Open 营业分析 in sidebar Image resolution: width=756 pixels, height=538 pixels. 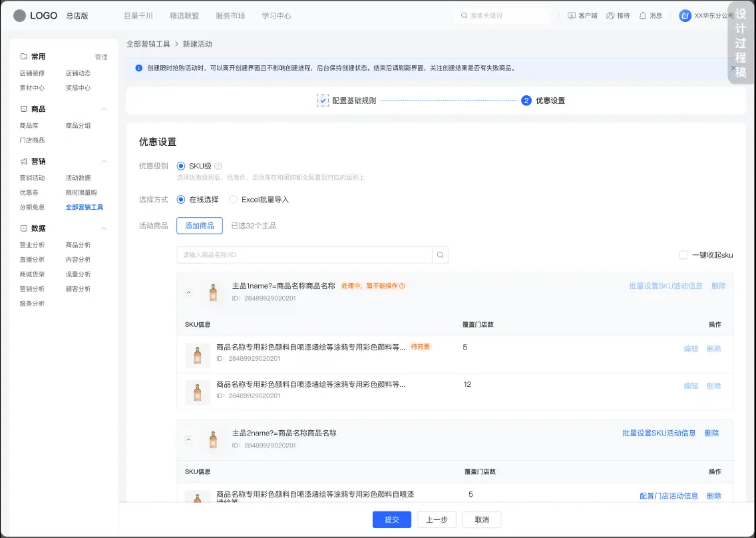point(33,245)
